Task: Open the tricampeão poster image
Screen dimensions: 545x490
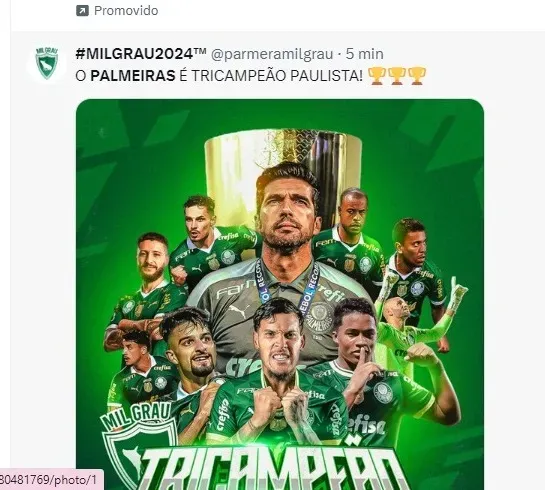Action: [x=280, y=295]
